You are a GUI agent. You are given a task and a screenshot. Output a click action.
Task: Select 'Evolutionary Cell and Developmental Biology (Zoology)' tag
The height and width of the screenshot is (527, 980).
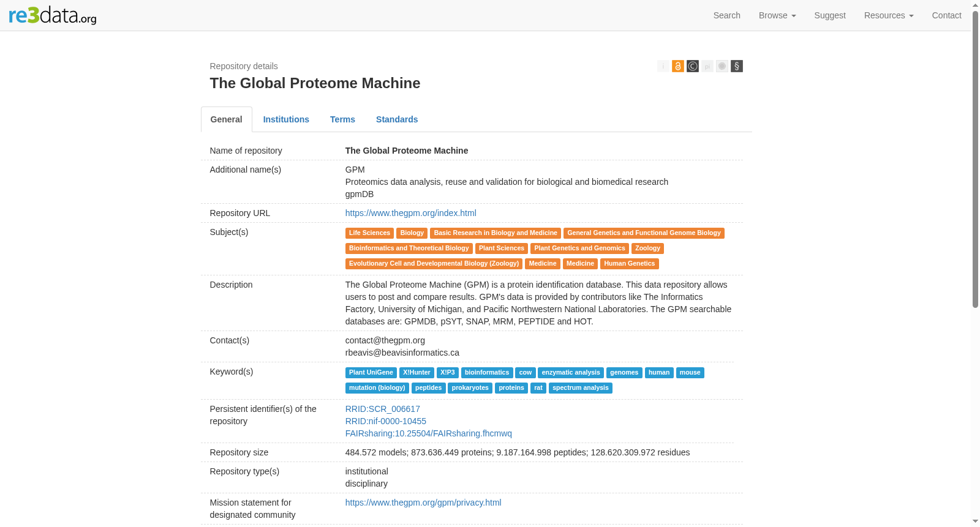pyautogui.click(x=434, y=264)
